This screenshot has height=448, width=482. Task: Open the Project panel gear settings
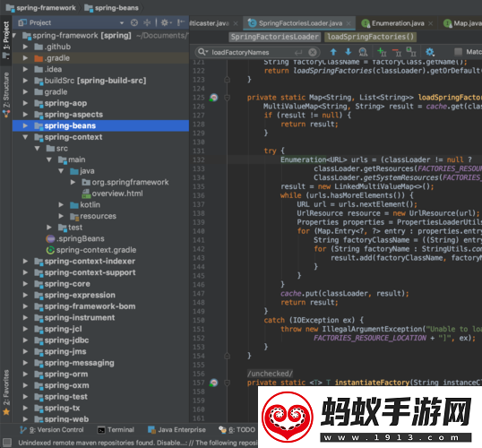[x=166, y=22]
